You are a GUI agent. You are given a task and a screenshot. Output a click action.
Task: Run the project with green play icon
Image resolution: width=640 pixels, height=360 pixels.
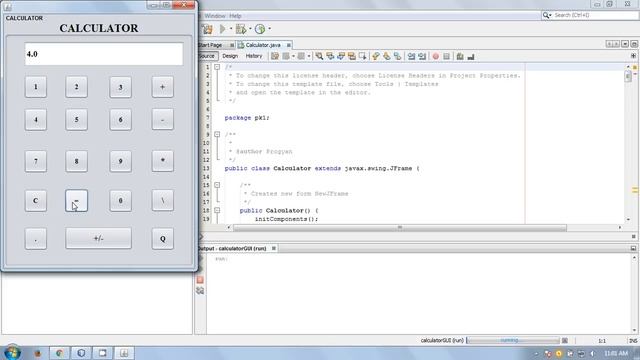click(x=222, y=29)
